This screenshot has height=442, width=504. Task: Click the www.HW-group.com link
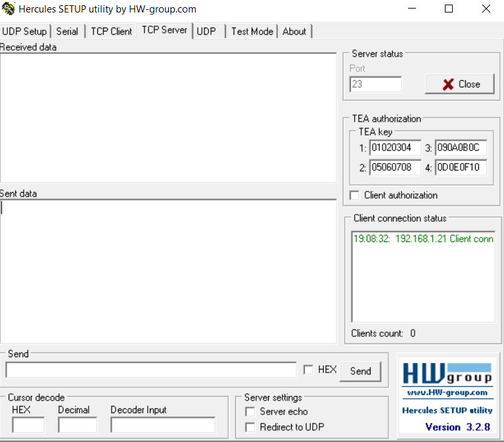(447, 393)
